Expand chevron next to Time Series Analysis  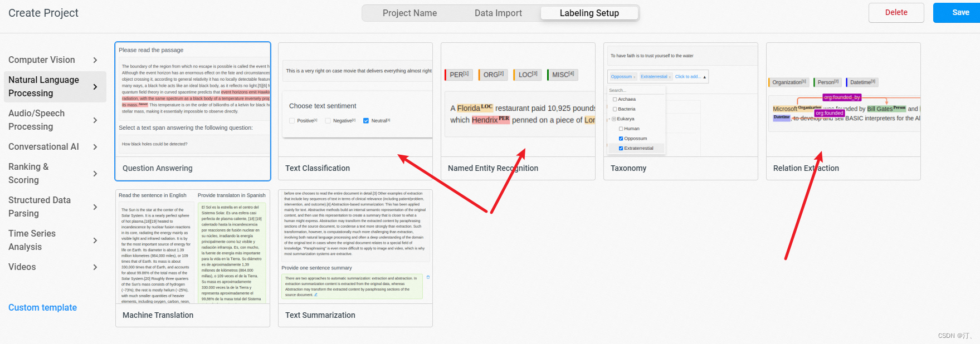pos(95,240)
